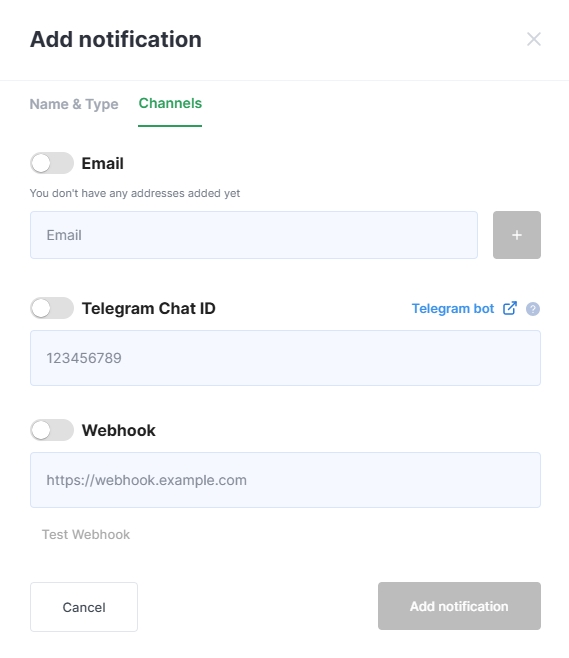Click the Telegram Chat ID label text
The image size is (569, 658).
[149, 308]
